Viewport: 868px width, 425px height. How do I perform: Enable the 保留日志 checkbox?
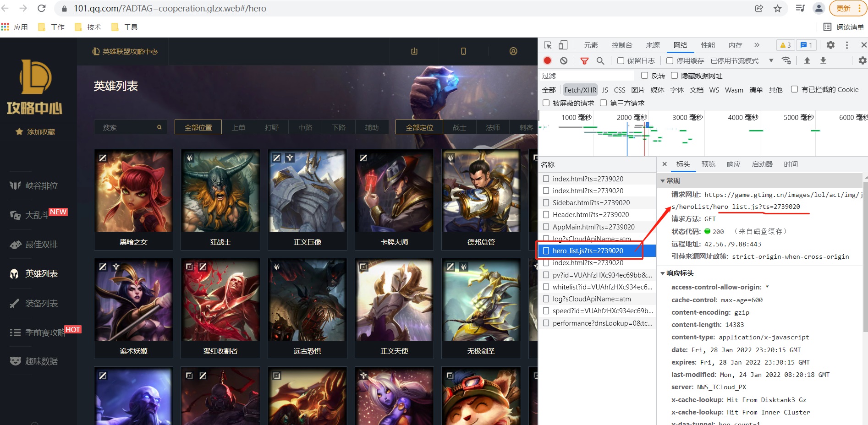[x=621, y=60]
